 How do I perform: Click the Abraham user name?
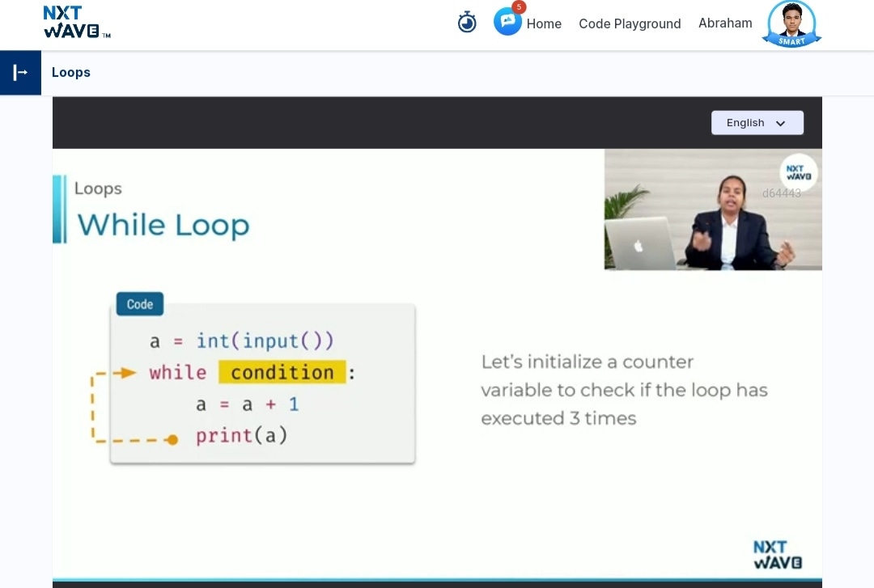pos(725,23)
